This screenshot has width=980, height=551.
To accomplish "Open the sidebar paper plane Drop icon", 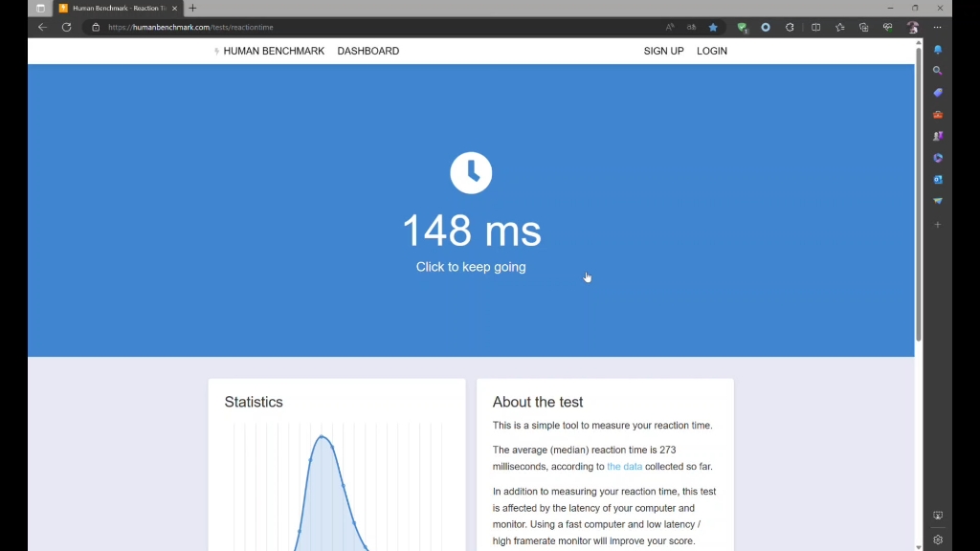I will coord(938,201).
